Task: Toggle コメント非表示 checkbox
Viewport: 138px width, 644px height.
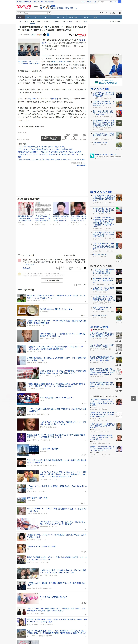Action: 75,285
